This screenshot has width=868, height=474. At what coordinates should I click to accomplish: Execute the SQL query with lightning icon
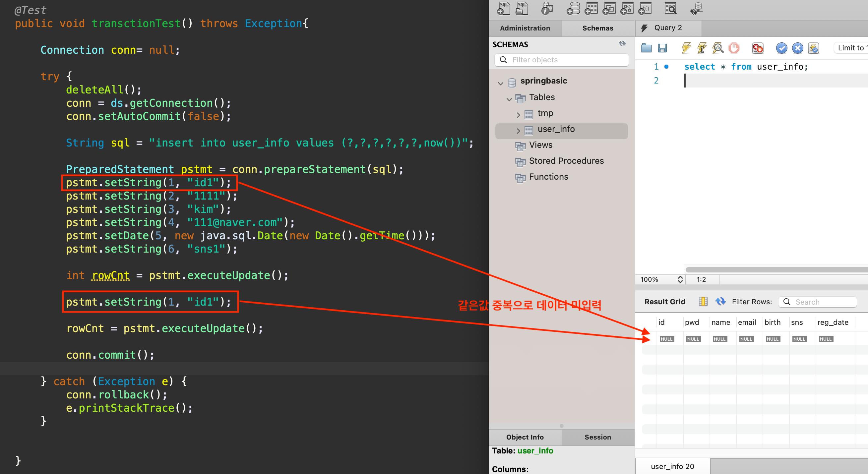(686, 48)
